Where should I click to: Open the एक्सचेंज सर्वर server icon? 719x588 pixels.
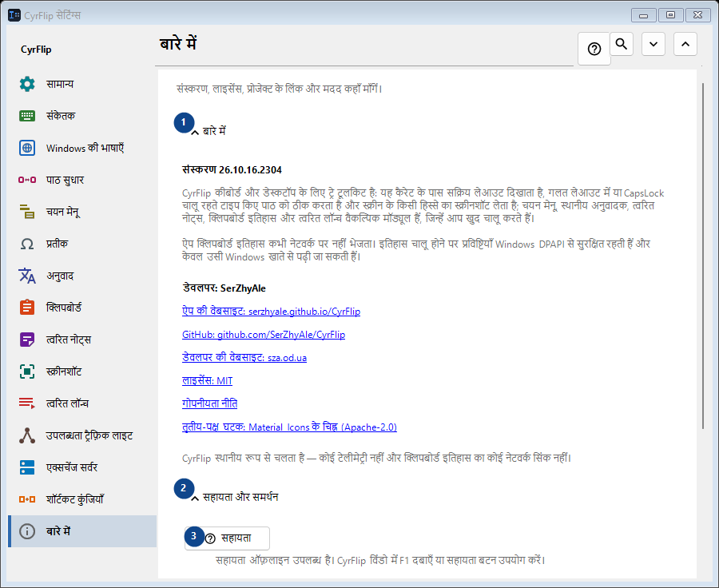(x=27, y=467)
